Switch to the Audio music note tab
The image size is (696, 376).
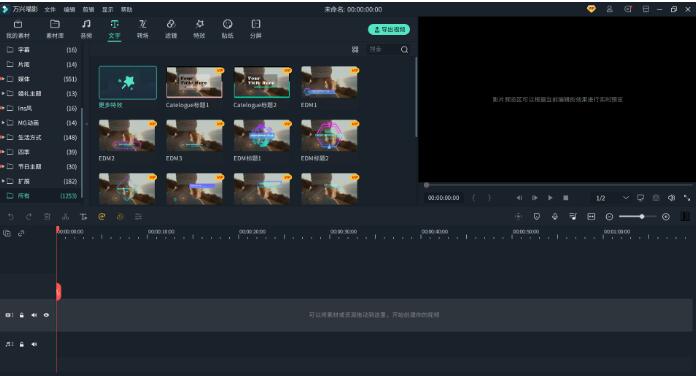point(86,29)
